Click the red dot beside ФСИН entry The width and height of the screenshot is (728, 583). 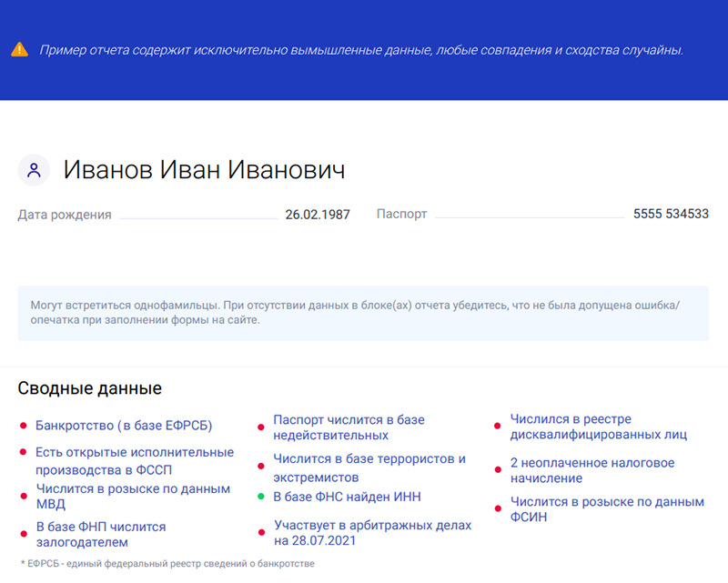(498, 508)
